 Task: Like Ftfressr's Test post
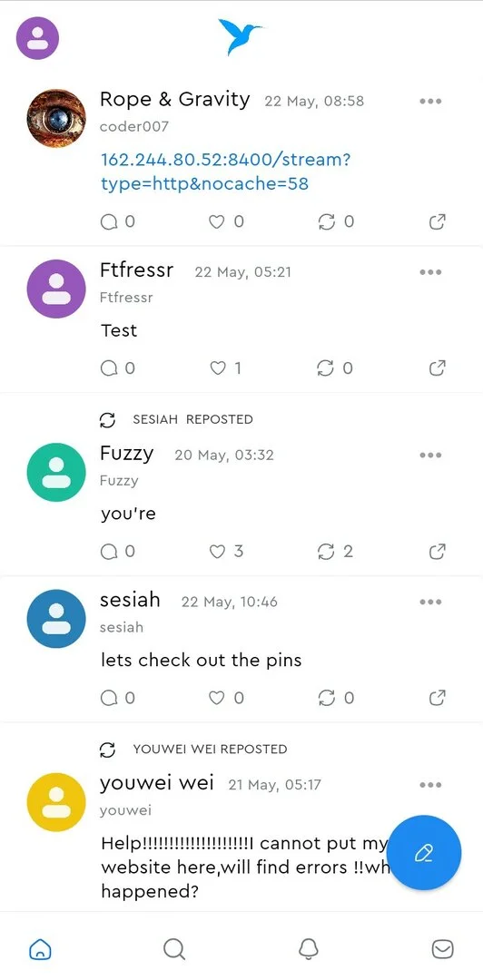tap(217, 368)
